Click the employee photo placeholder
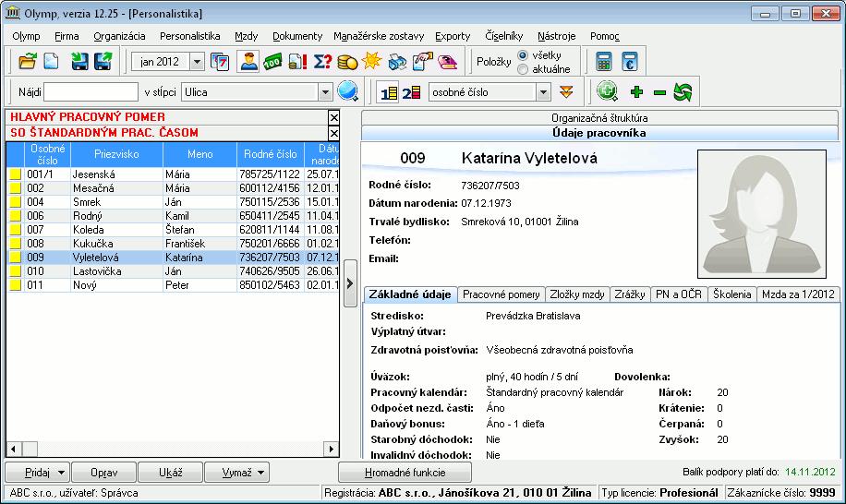 pyautogui.click(x=762, y=214)
